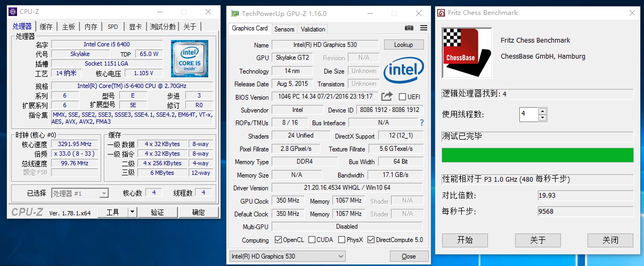This screenshot has height=266, width=644.
Task: Click the thread count input field
Action: coord(529,114)
